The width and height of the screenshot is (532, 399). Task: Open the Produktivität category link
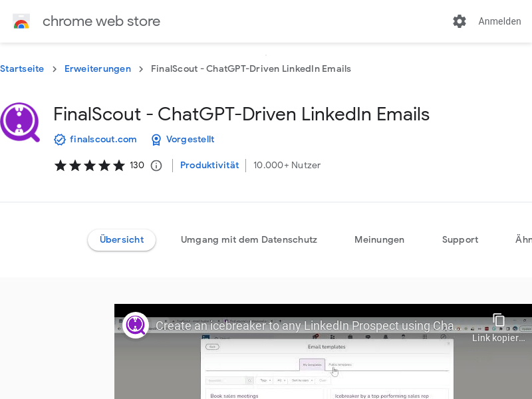point(209,166)
